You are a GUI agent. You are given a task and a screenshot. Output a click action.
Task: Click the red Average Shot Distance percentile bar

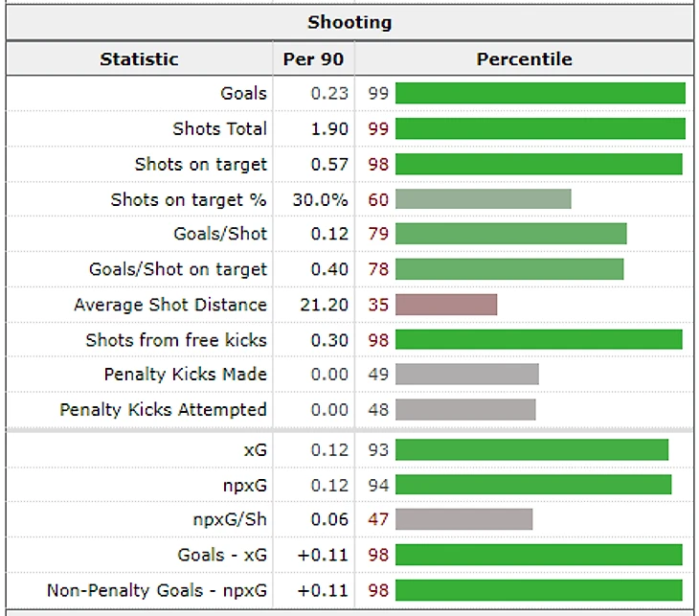coord(446,305)
